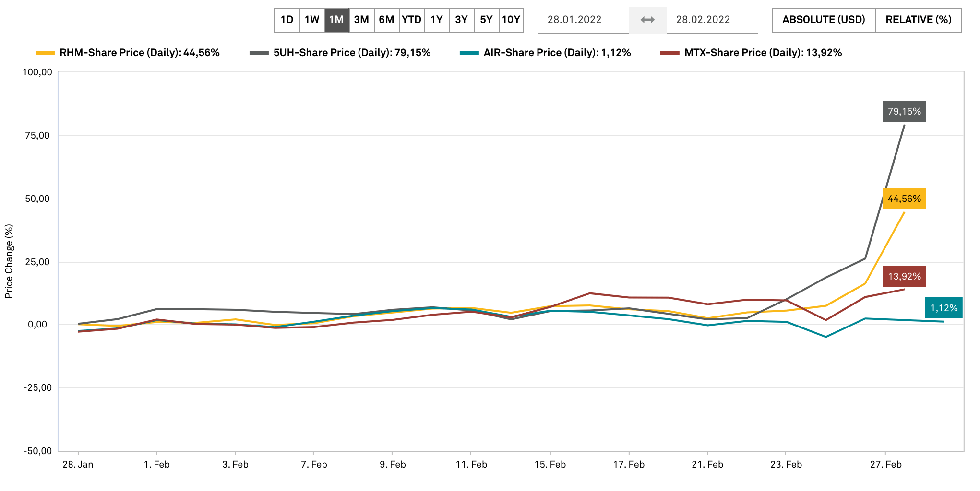The image size is (980, 491).
Task: Click the 15. Feb axis marker
Action: 550,464
